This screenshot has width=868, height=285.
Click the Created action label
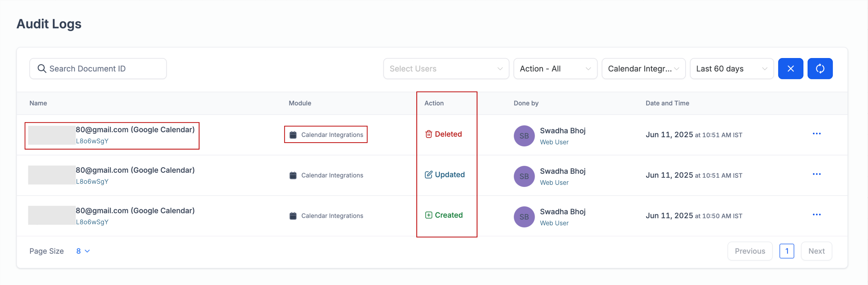tap(448, 215)
